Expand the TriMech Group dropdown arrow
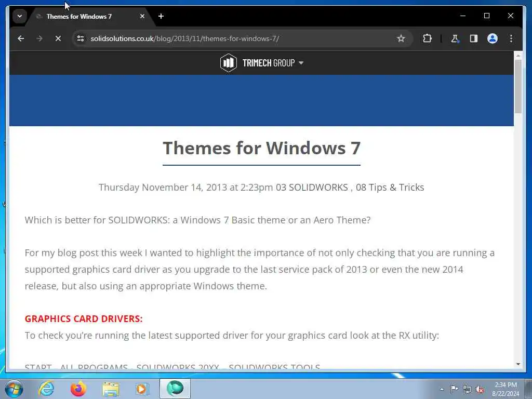The height and width of the screenshot is (399, 532). coord(301,63)
